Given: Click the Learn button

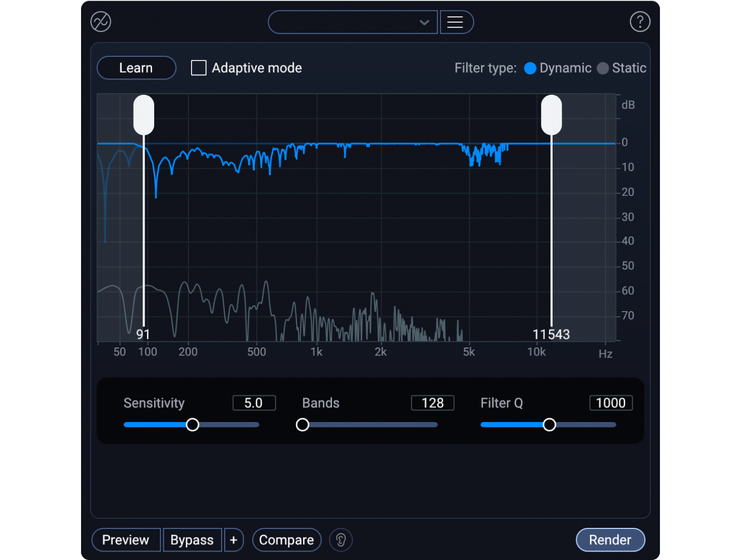Looking at the screenshot, I should coord(136,67).
